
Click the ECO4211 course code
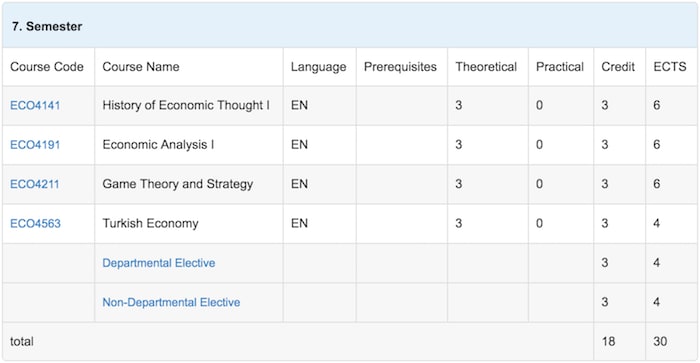pyautogui.click(x=34, y=184)
